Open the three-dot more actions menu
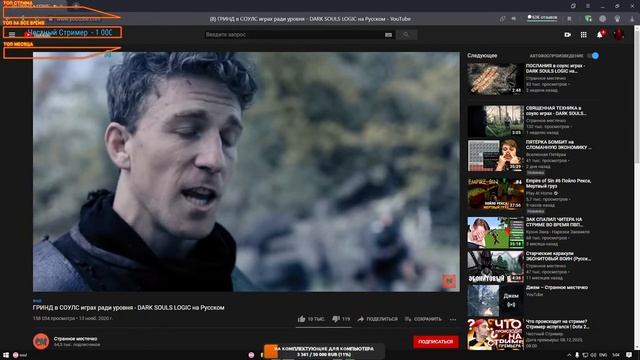The image size is (640, 360). point(453,319)
